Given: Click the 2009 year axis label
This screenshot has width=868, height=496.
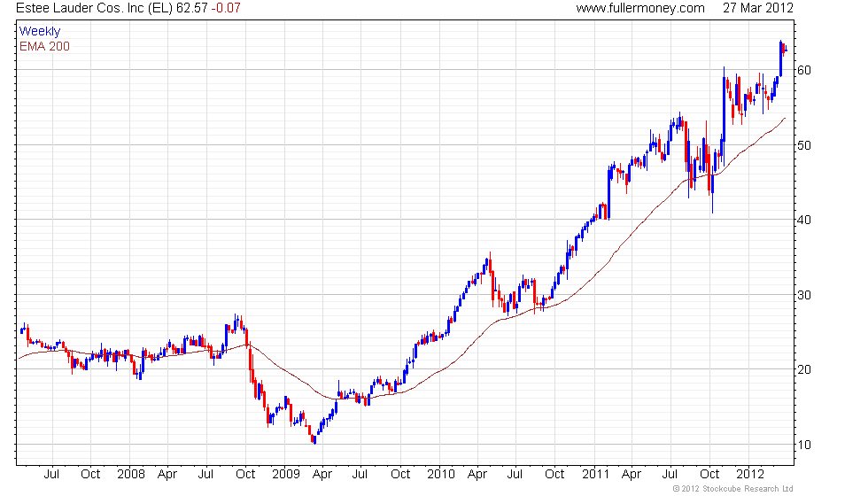Looking at the screenshot, I should pos(286,475).
